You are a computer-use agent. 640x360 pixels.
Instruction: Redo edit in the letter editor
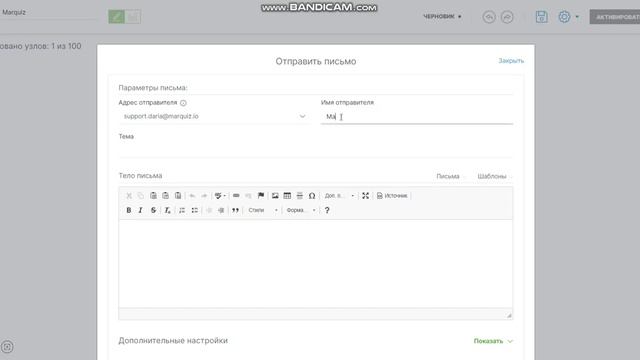pyautogui.click(x=204, y=196)
